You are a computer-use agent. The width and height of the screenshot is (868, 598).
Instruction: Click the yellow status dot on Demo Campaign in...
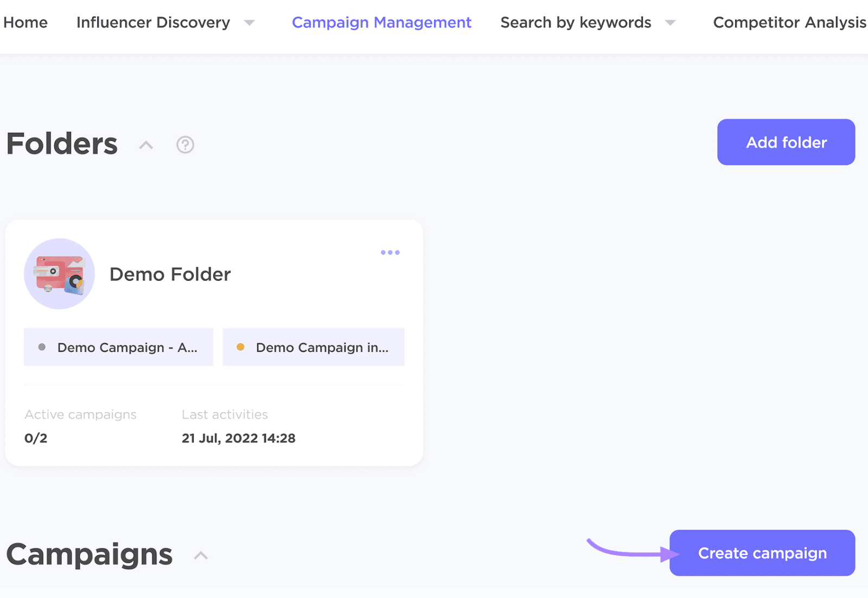tap(241, 347)
